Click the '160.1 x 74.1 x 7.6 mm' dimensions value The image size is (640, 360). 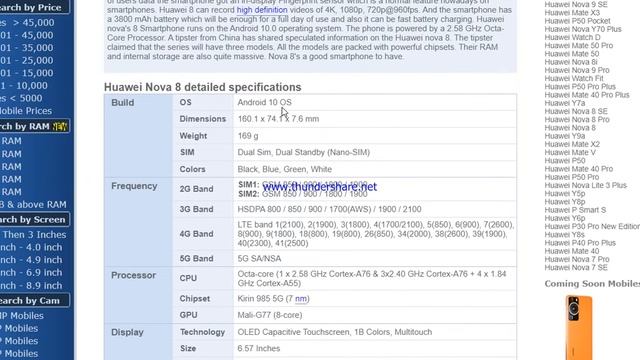pyautogui.click(x=278, y=119)
